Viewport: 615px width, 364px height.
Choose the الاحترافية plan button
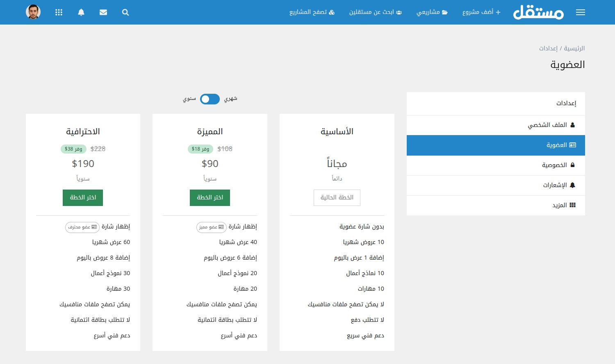click(83, 197)
